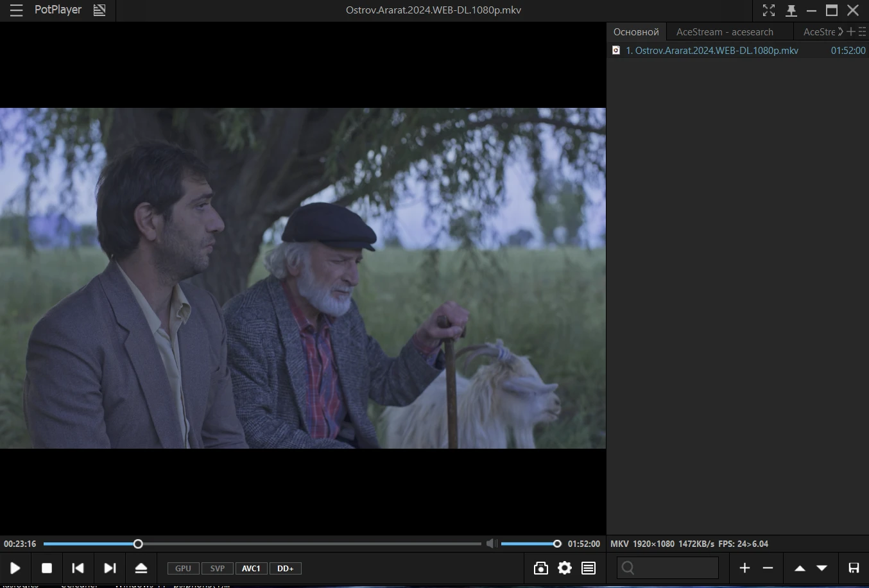Image resolution: width=869 pixels, height=588 pixels.
Task: Expand the playlist tabs overflow chevron
Action: pos(840,31)
